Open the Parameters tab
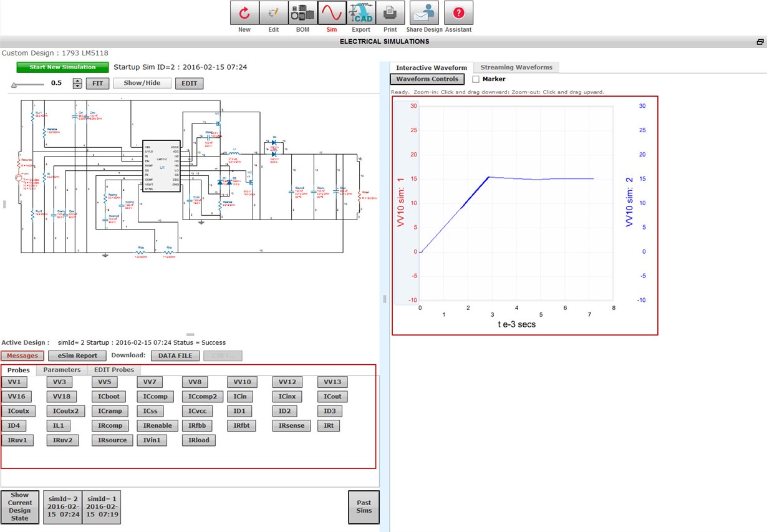The height and width of the screenshot is (532, 767). click(62, 370)
